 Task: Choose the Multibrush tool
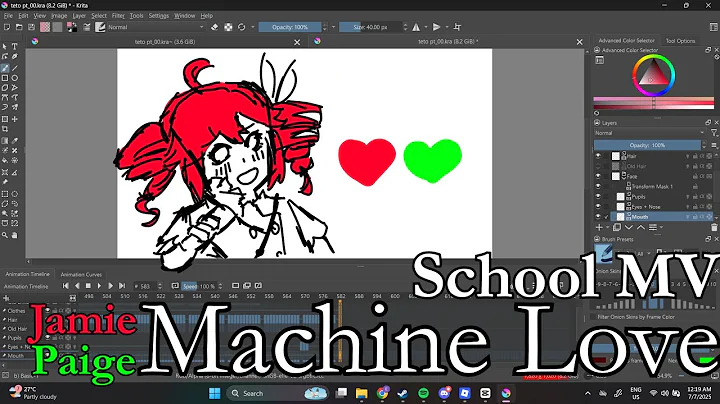(x=15, y=107)
